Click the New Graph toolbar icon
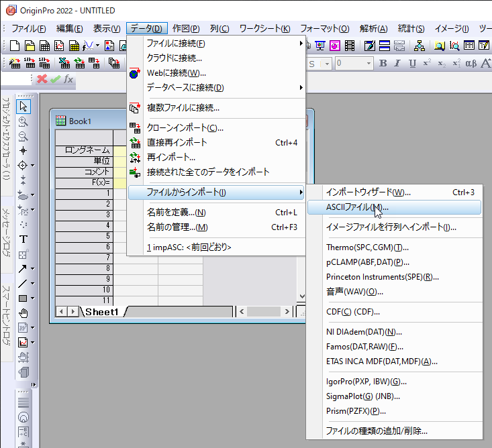This screenshot has width=492, height=448. tap(59, 46)
